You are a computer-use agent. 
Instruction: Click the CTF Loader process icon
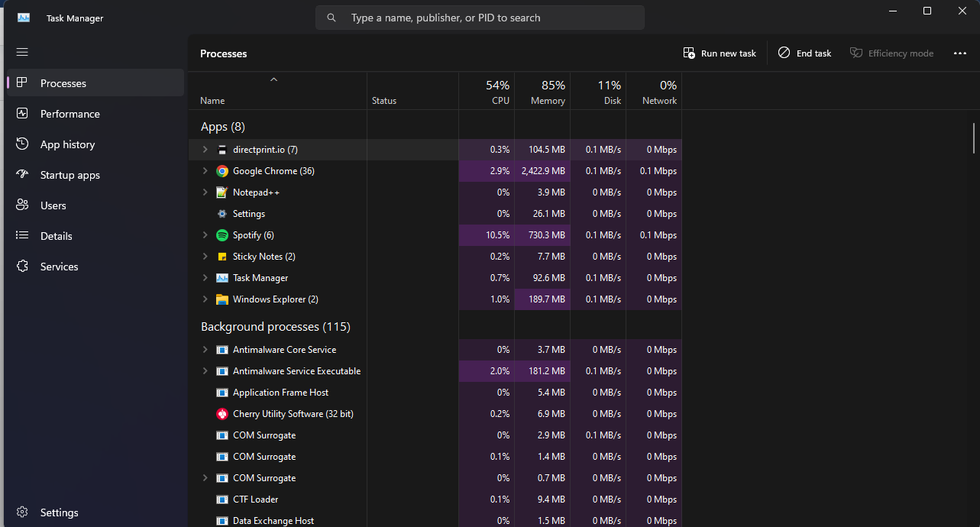(222, 500)
